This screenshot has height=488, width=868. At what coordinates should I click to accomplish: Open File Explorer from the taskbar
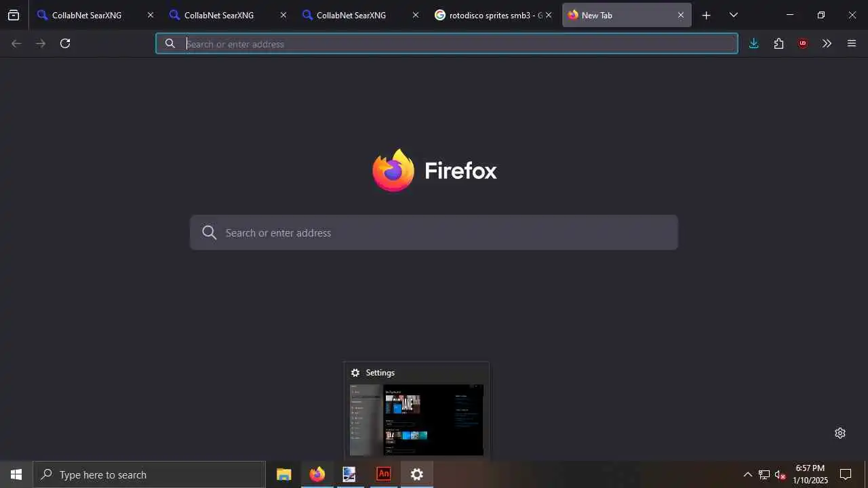[283, 474]
